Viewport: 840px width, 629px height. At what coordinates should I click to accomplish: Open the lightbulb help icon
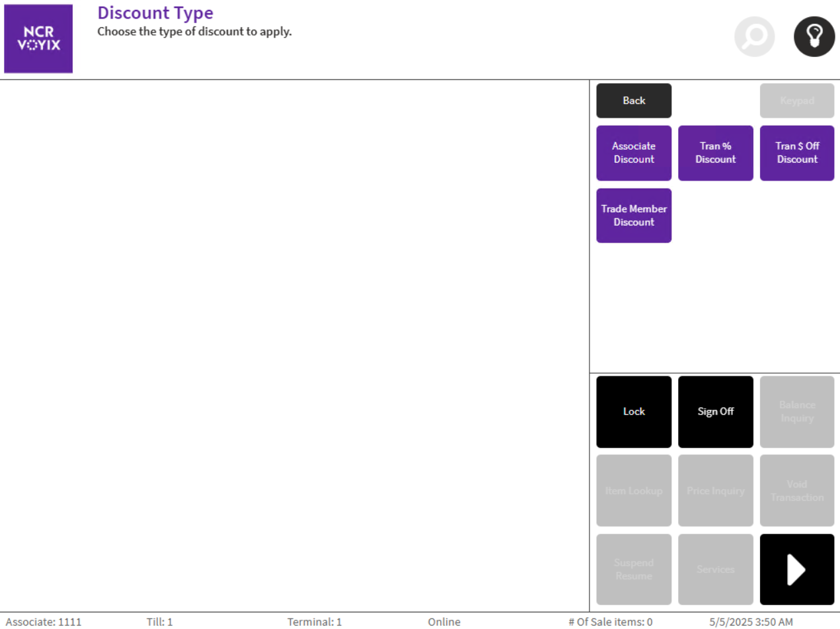click(814, 36)
